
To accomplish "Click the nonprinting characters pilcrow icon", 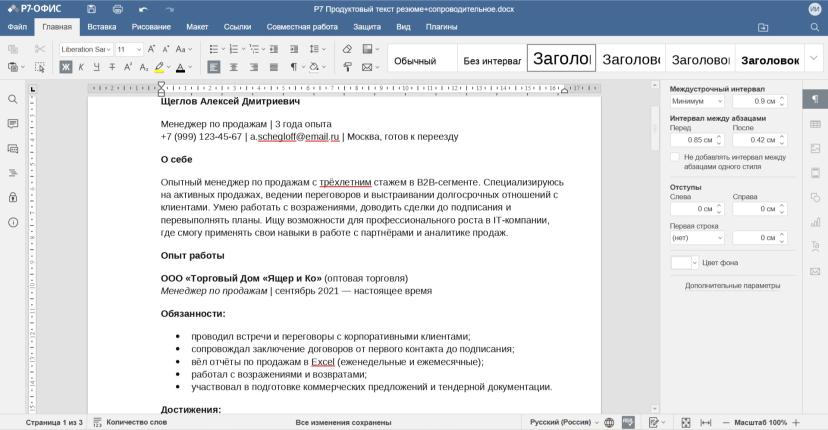I will click(x=293, y=67).
